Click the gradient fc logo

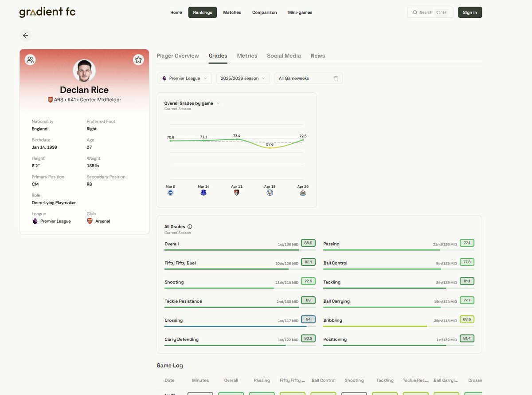point(47,12)
